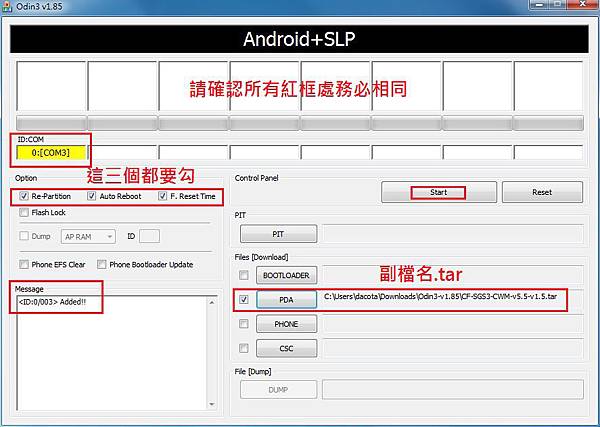Screen dimensions: 600x427
Task: Select the yellow 0:[COM3] port box
Action: [x=51, y=153]
